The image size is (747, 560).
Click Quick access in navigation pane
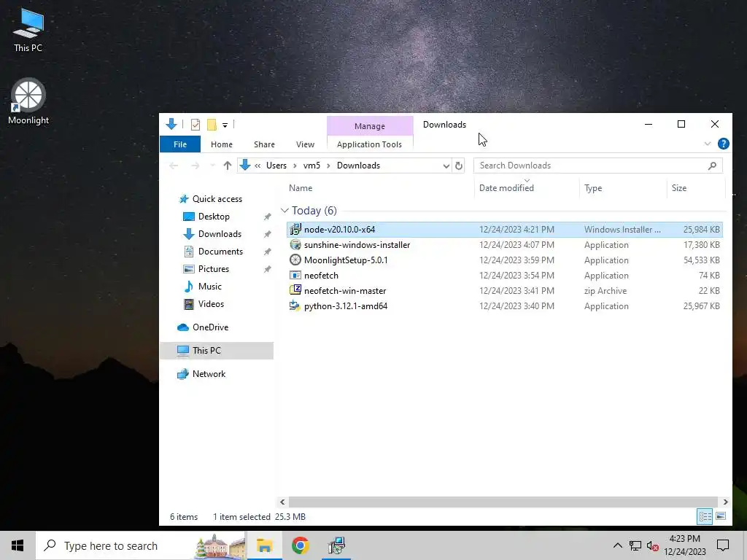click(x=217, y=199)
